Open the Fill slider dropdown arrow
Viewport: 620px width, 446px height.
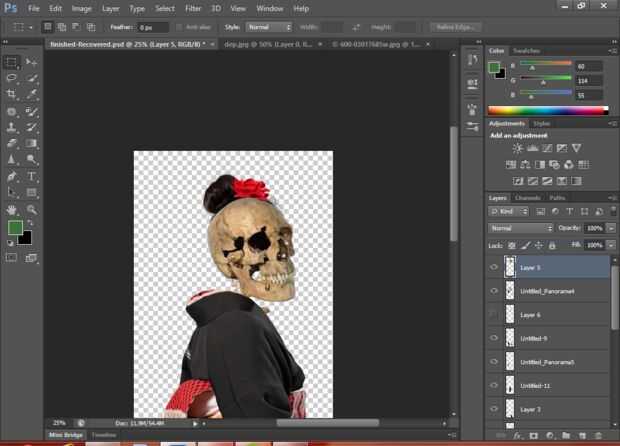(x=611, y=245)
